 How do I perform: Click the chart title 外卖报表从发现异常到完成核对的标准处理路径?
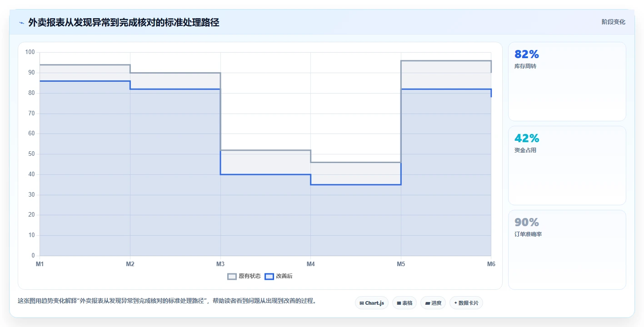tap(124, 22)
